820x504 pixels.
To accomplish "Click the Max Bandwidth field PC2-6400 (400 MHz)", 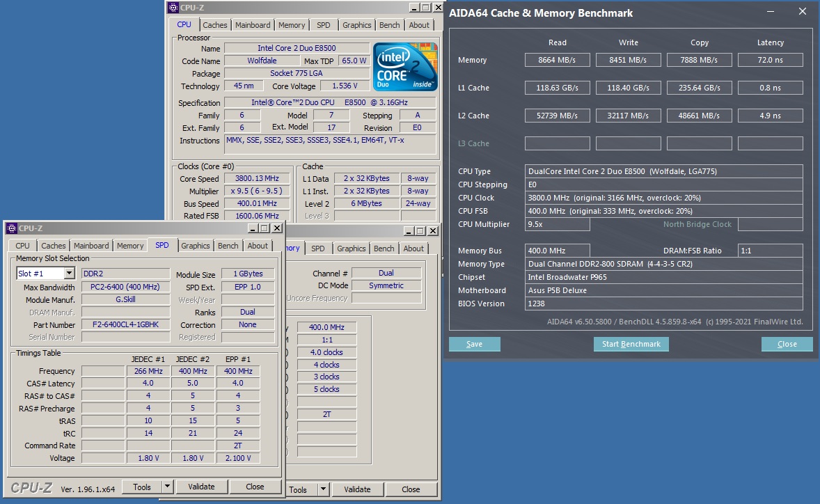I will click(125, 287).
